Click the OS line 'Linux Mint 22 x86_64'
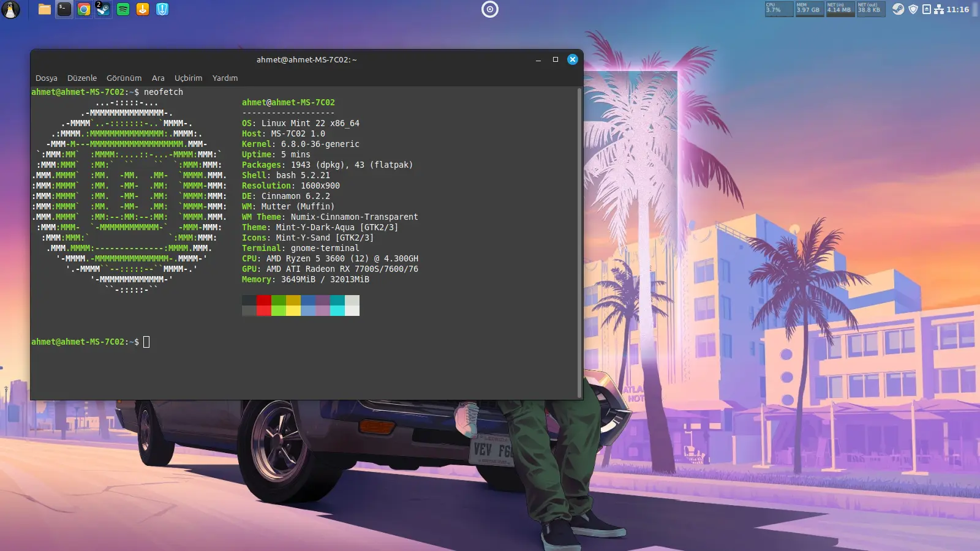This screenshot has height=551, width=980. point(311,123)
